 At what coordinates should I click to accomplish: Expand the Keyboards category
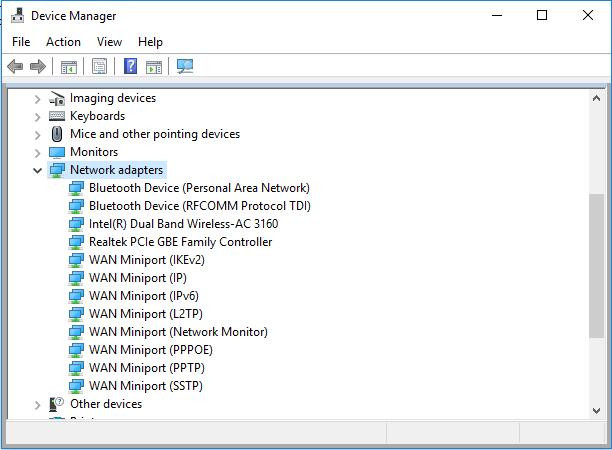pos(38,116)
